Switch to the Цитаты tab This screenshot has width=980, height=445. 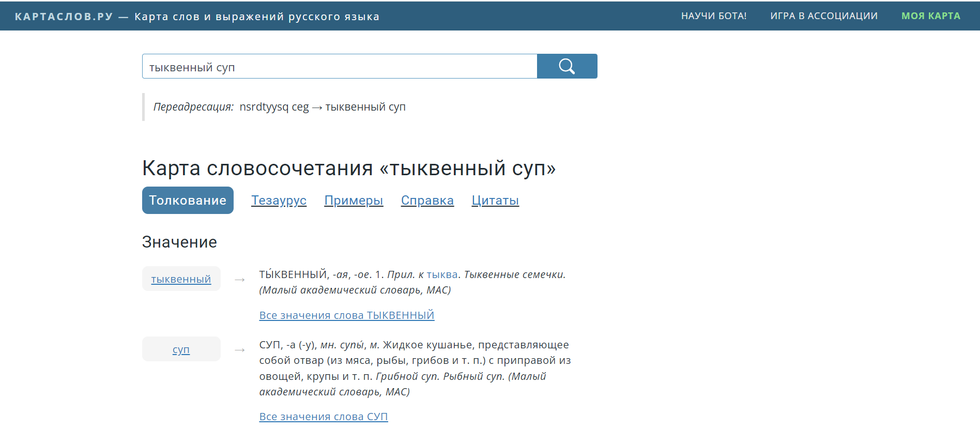coord(495,201)
